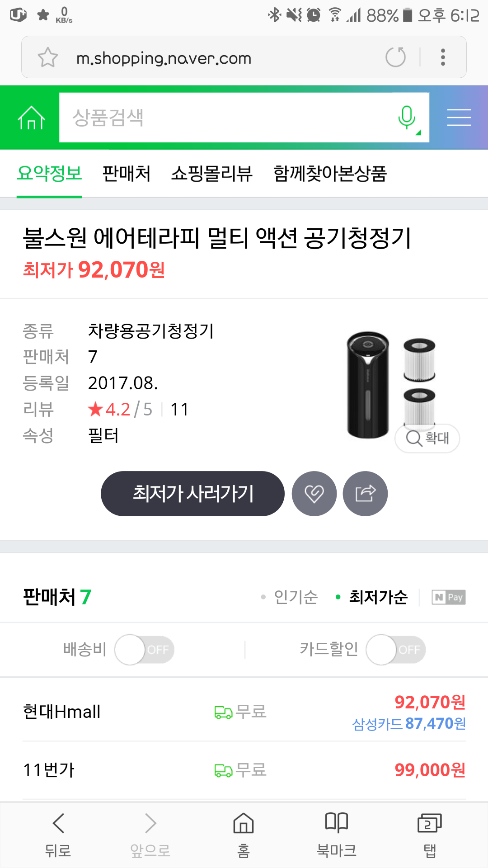Image resolution: width=488 pixels, height=868 pixels.
Task: Tap the share icon button
Action: pos(365,494)
